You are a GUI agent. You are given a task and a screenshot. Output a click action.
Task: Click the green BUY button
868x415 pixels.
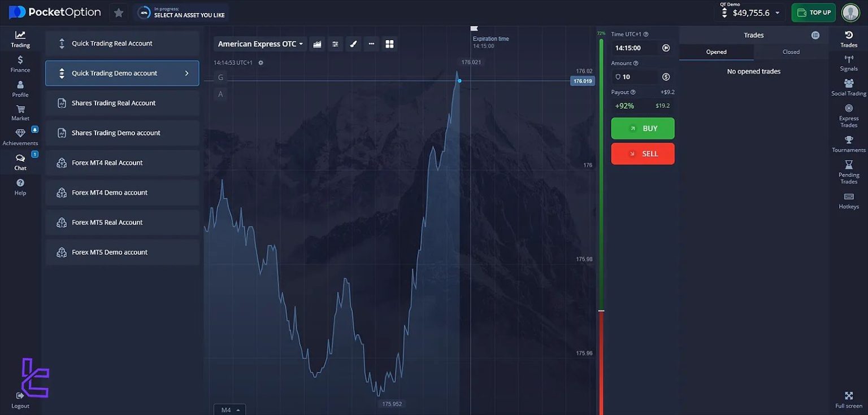tap(643, 128)
